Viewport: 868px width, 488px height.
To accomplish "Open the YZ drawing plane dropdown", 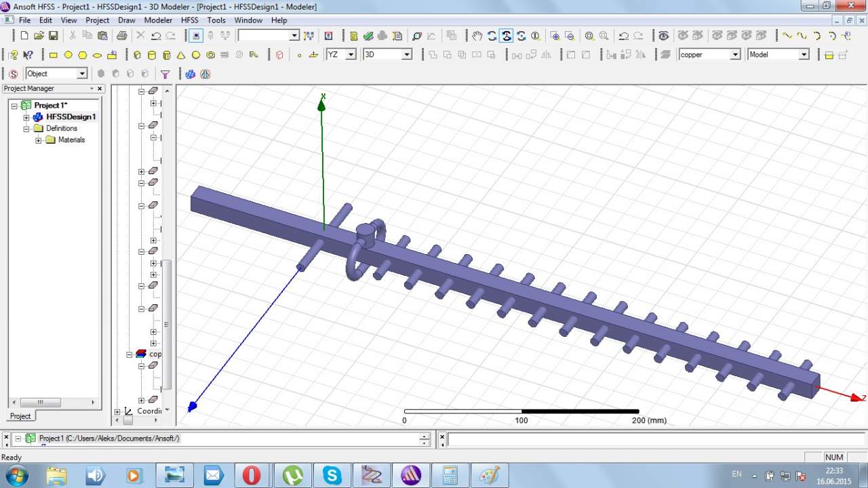I will pyautogui.click(x=351, y=55).
